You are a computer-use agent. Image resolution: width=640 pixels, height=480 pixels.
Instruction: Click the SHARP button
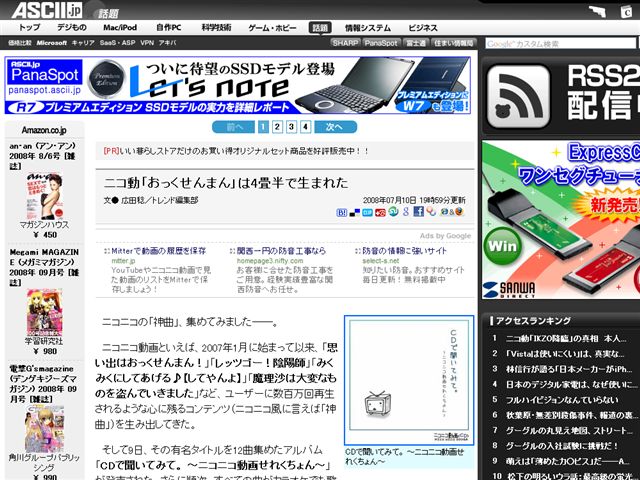[x=345, y=43]
